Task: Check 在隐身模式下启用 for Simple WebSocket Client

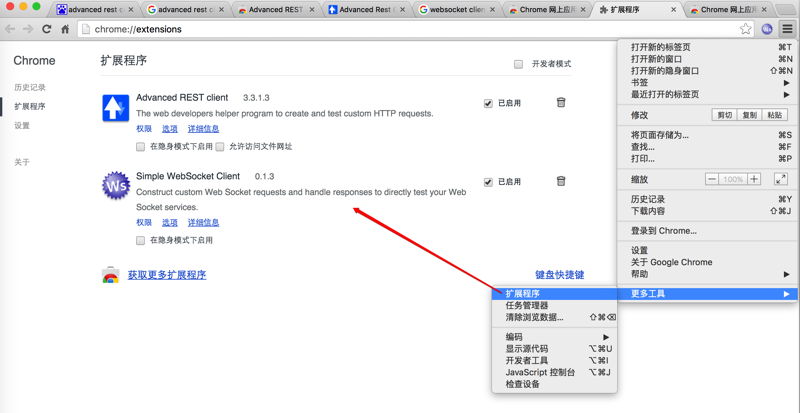Action: [x=140, y=240]
